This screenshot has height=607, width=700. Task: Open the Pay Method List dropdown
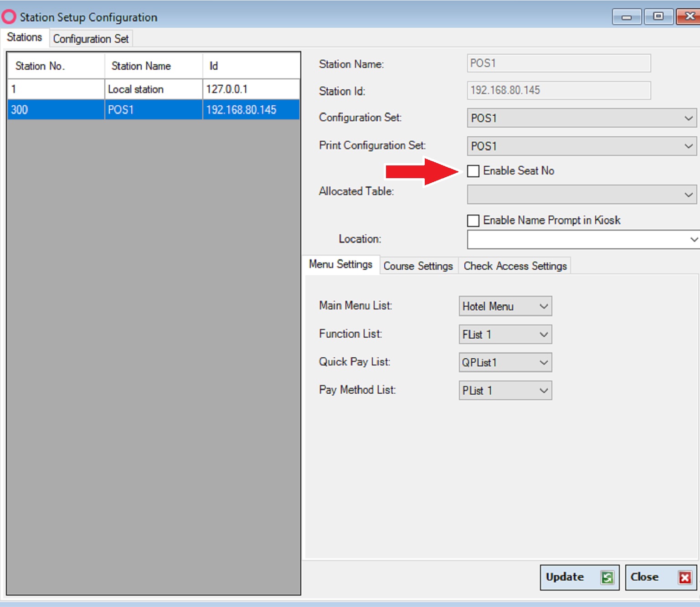pyautogui.click(x=544, y=391)
